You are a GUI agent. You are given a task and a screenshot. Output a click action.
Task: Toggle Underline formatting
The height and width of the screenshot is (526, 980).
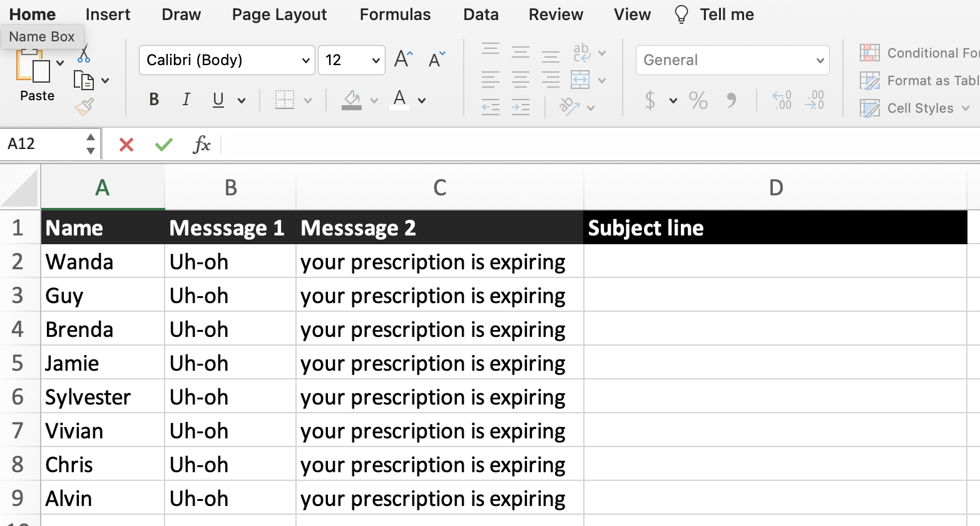pyautogui.click(x=218, y=100)
